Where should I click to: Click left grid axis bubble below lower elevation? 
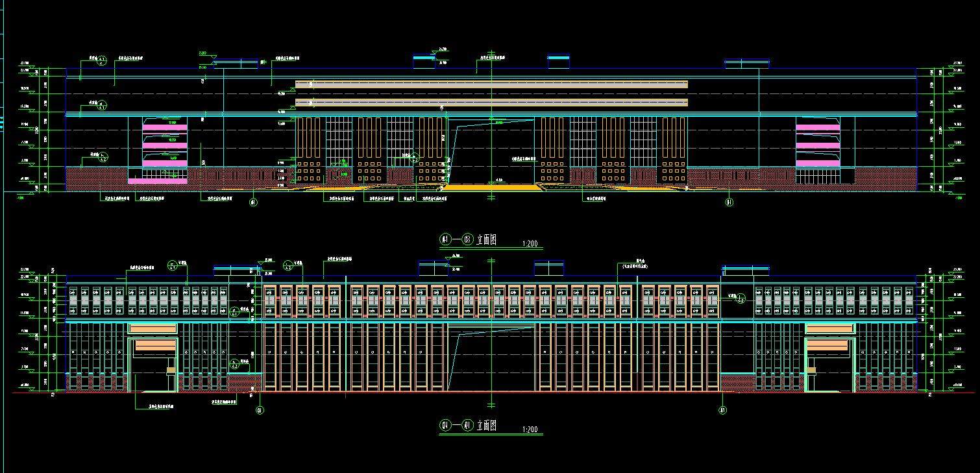(260, 410)
